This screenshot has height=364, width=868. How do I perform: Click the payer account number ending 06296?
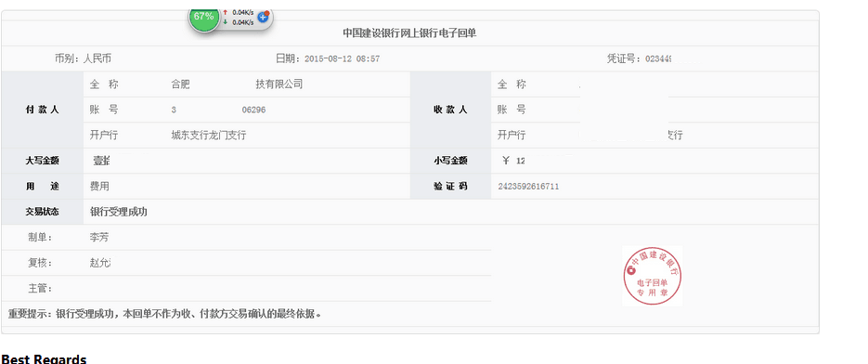tap(253, 110)
